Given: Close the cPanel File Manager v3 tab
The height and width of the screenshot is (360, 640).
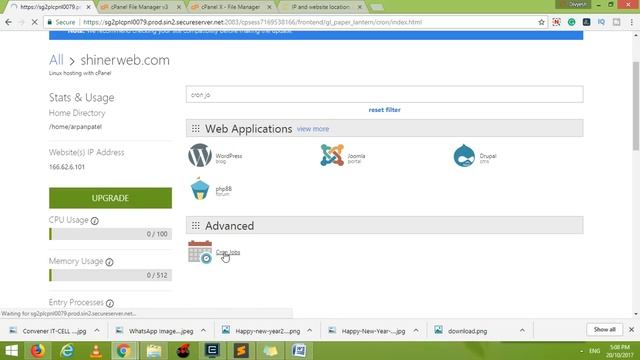Looking at the screenshot, I should 178,7.
